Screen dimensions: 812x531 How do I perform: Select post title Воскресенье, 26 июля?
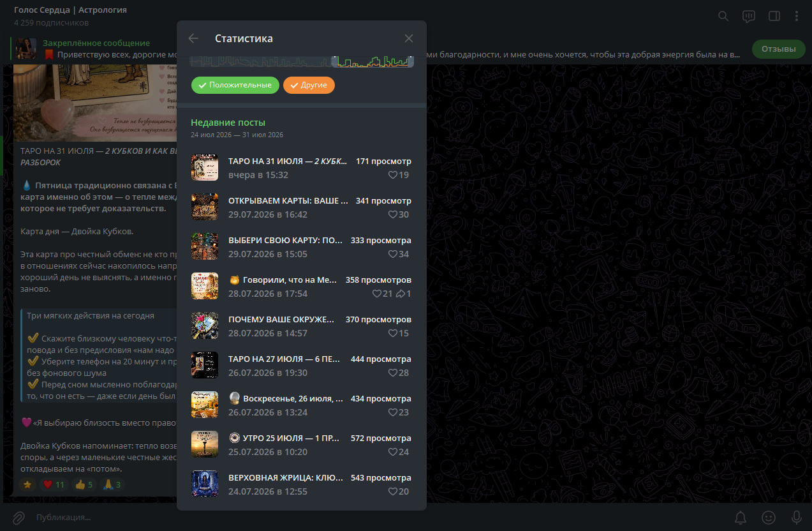click(286, 399)
